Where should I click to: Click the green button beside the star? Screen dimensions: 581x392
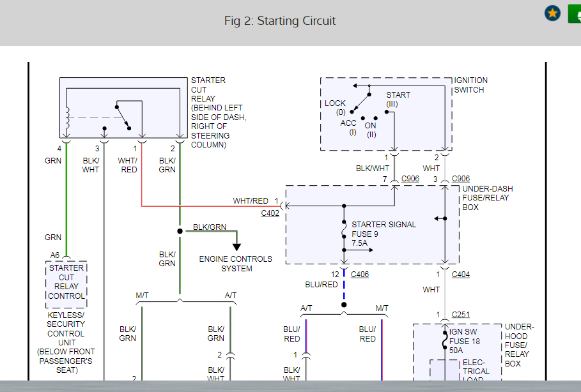point(575,13)
